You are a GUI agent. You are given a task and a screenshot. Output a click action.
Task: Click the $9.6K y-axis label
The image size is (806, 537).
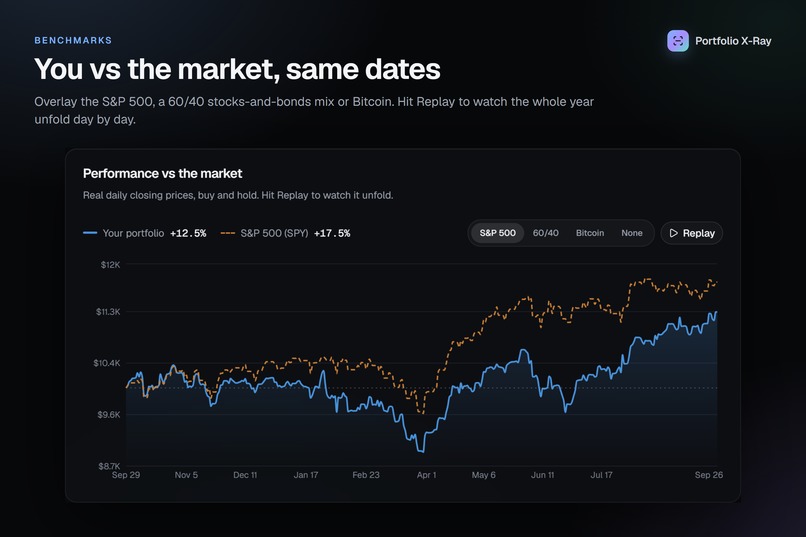click(x=108, y=414)
